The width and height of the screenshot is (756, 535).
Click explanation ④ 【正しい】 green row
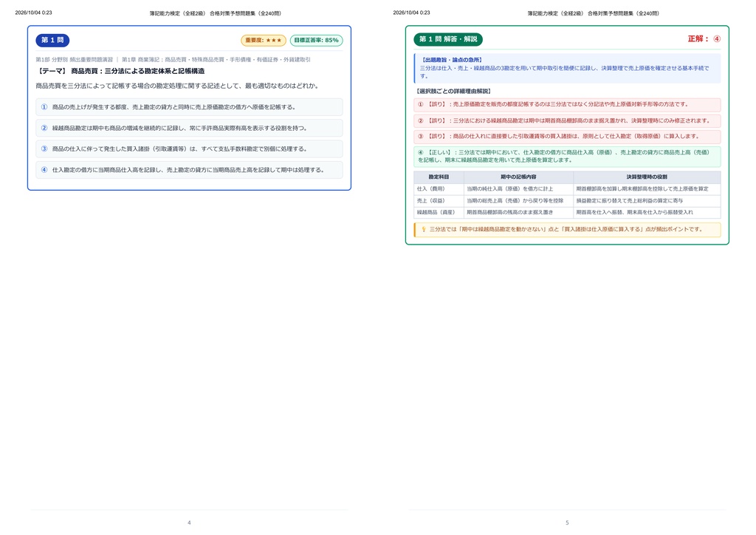click(x=567, y=157)
